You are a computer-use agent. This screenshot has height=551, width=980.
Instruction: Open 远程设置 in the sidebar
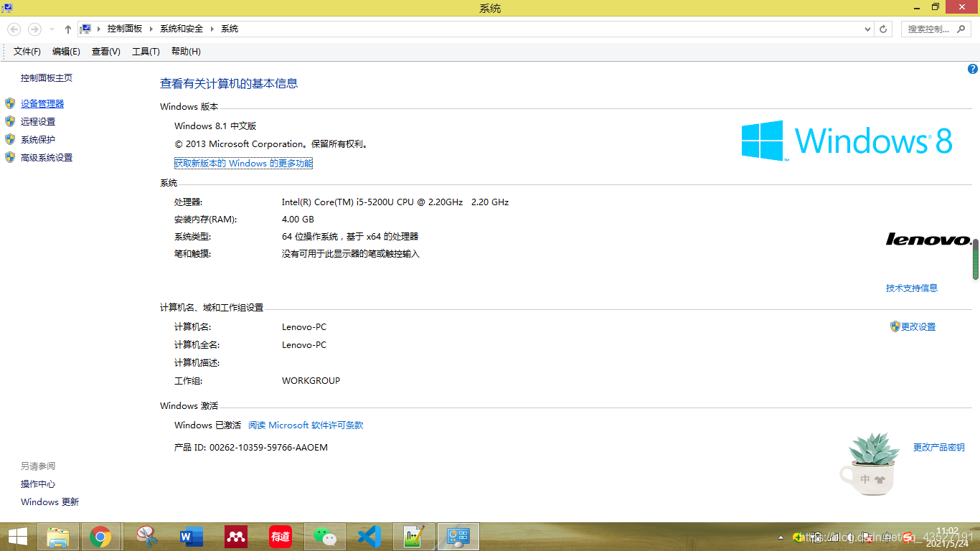[38, 122]
